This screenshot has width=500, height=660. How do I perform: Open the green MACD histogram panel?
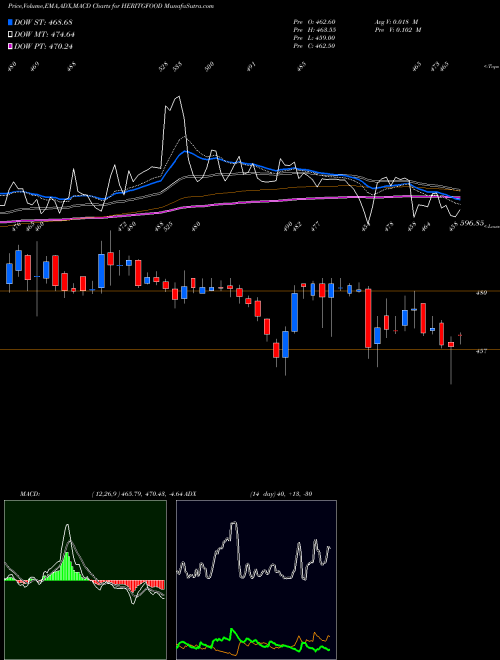click(85, 580)
